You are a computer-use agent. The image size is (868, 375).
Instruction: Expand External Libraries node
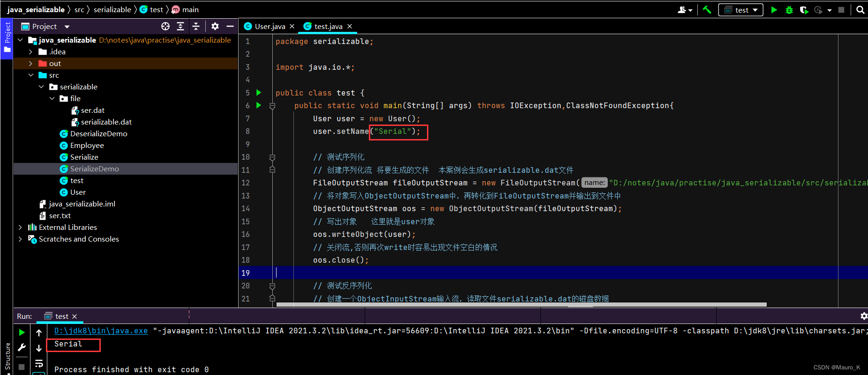pyautogui.click(x=20, y=228)
